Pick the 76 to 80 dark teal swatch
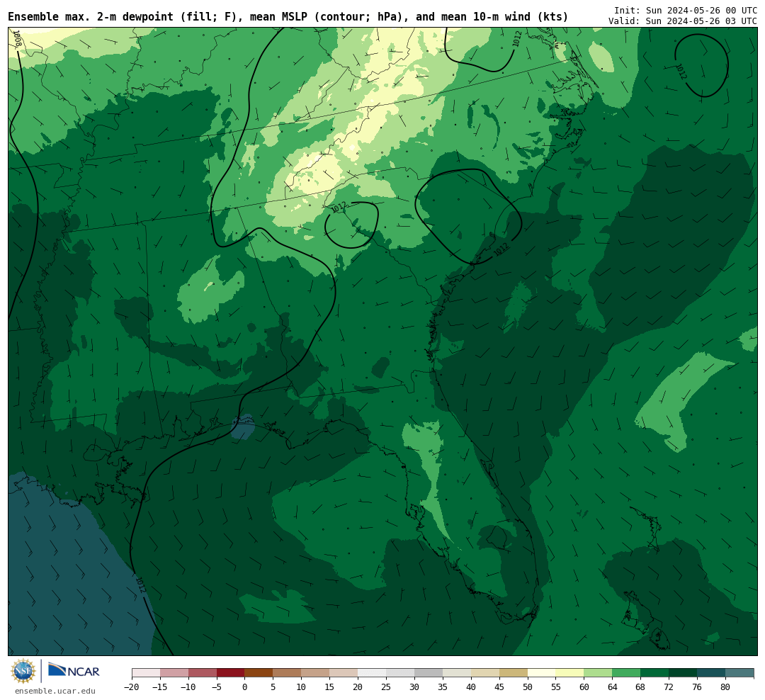 tap(711, 673)
